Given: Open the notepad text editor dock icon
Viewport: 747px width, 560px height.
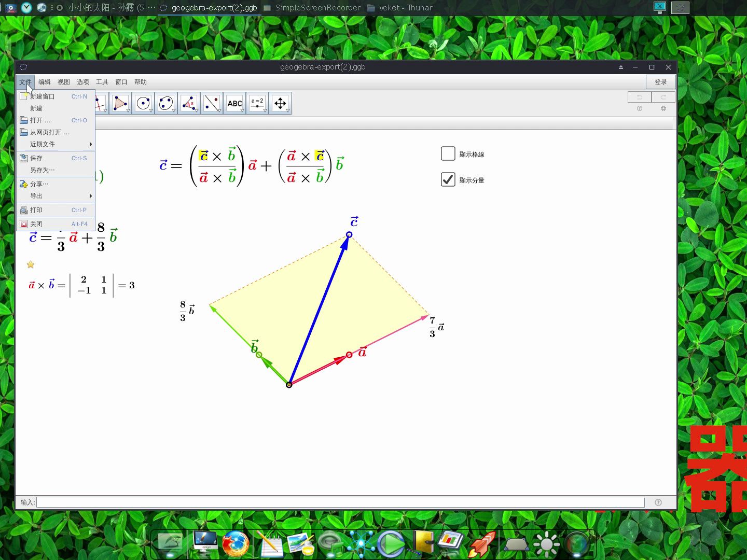Looking at the screenshot, I should [269, 544].
